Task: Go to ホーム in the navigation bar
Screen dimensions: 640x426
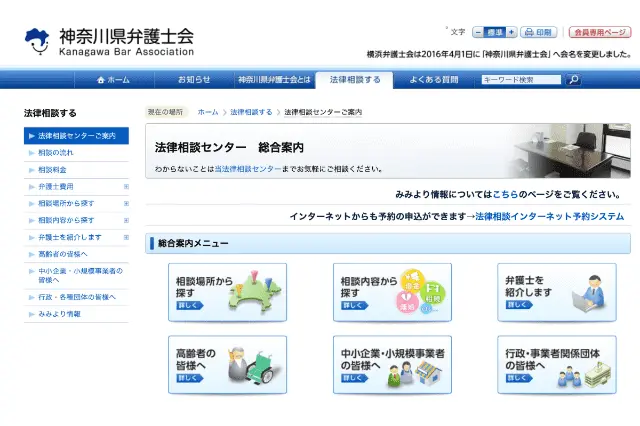Action: click(x=113, y=80)
